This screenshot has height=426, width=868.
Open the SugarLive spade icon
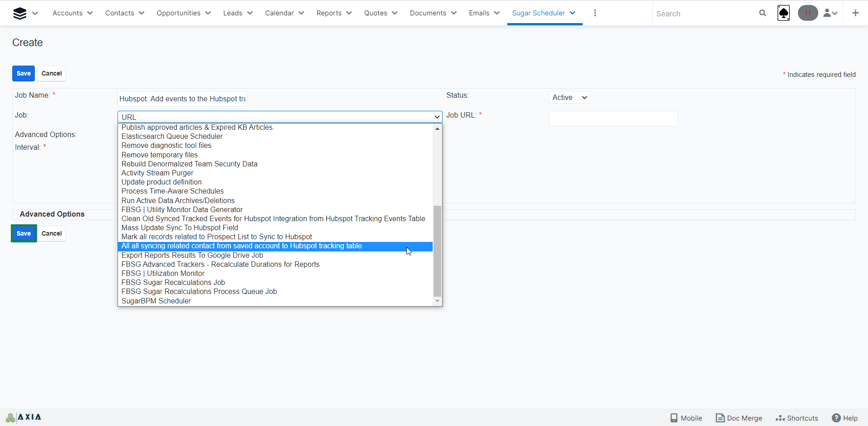click(x=783, y=13)
